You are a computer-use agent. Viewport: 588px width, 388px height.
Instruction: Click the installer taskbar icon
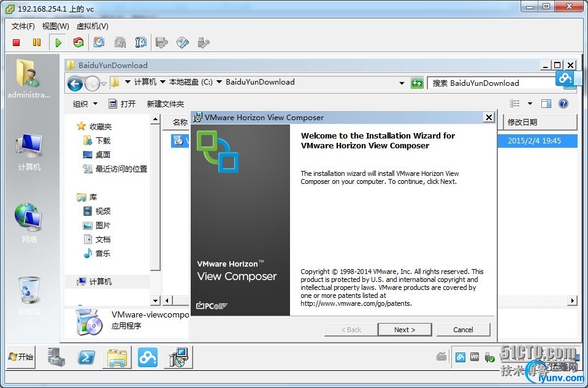[x=178, y=357]
